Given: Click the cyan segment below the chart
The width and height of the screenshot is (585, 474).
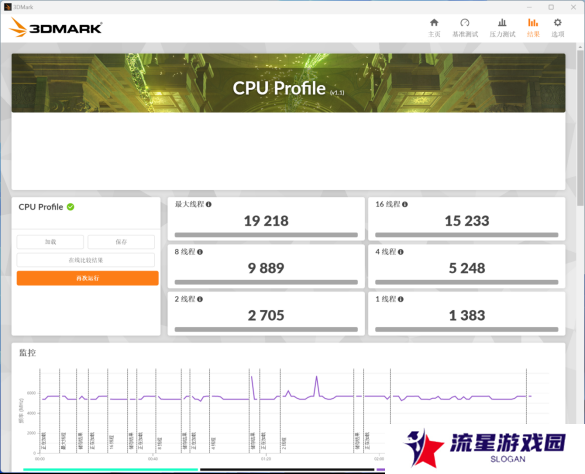Looking at the screenshot, I should click(x=110, y=470).
